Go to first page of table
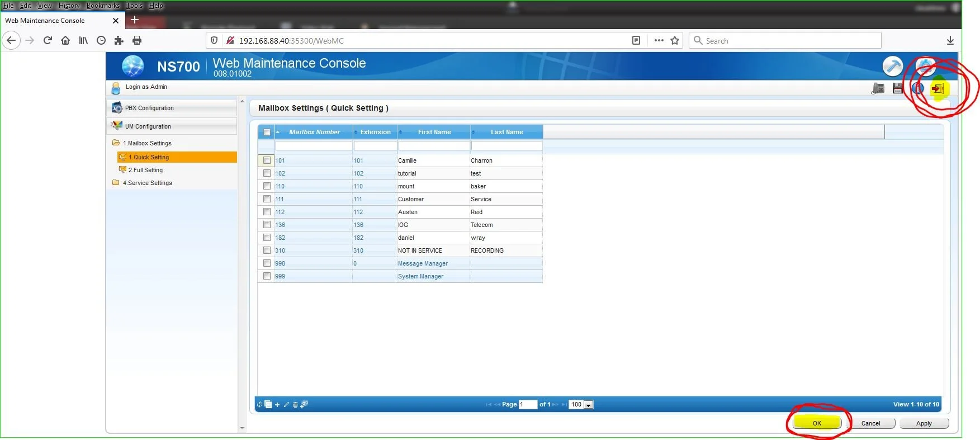This screenshot has height=440, width=980. 489,404
